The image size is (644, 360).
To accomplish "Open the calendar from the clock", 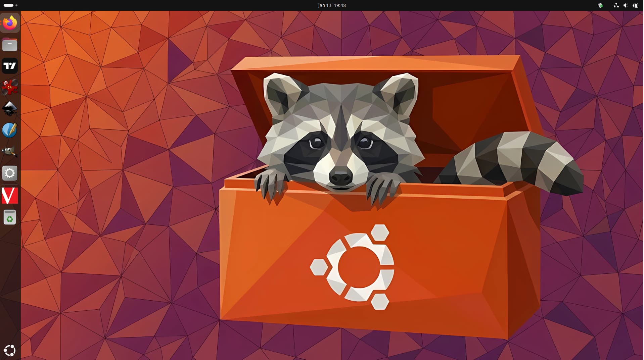I will [x=332, y=5].
